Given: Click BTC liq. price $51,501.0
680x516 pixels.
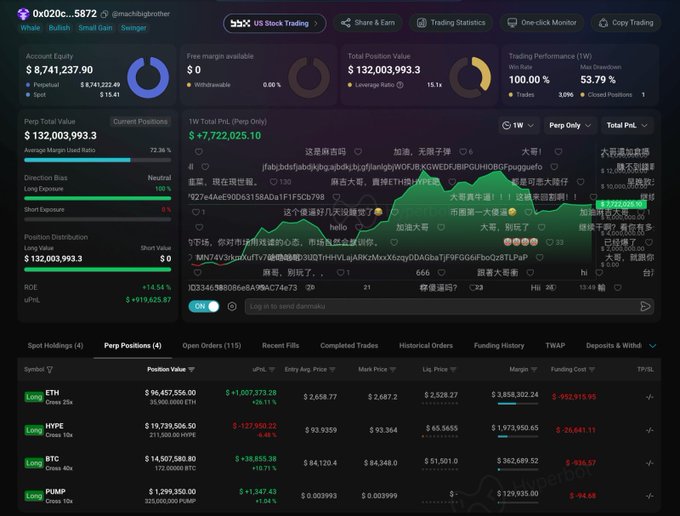Looking at the screenshot, I should coord(441,461).
